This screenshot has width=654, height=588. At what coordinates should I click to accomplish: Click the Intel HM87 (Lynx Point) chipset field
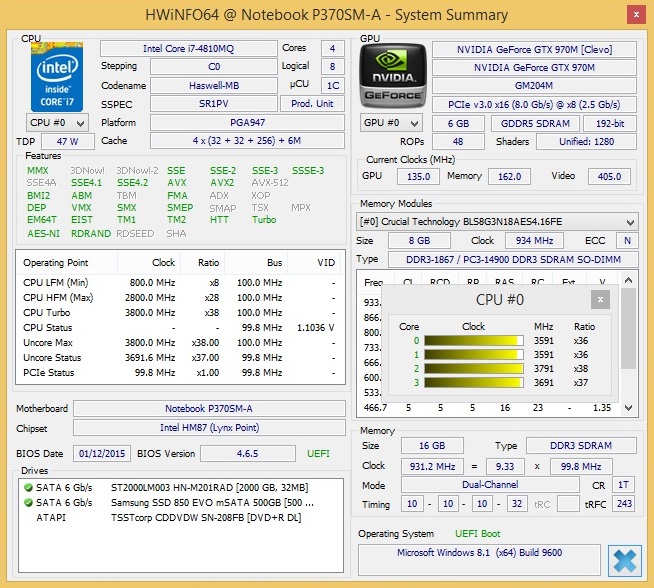(x=209, y=427)
